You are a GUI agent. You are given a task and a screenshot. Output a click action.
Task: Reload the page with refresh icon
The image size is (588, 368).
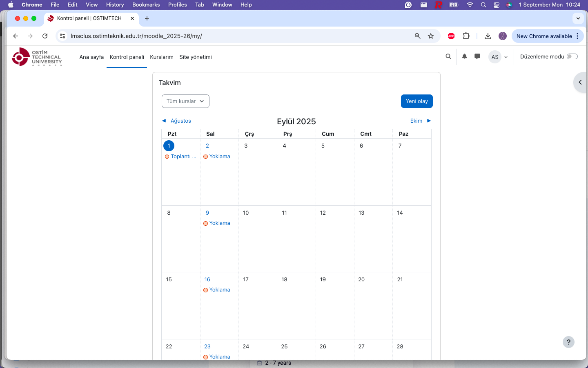[x=45, y=36]
